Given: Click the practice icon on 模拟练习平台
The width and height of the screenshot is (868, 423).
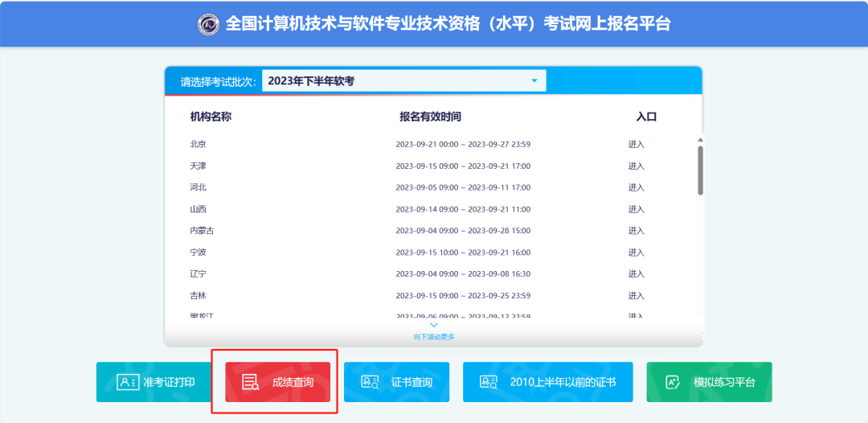Looking at the screenshot, I should tap(673, 382).
